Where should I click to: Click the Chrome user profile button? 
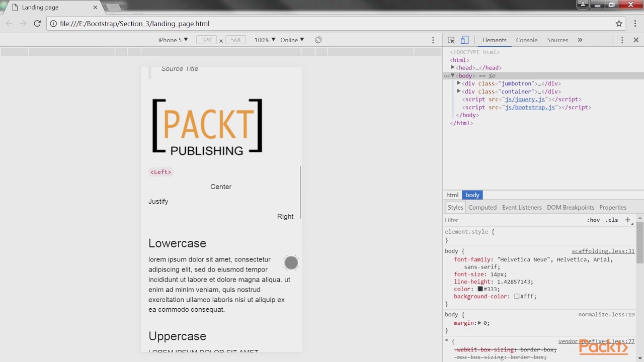click(x=583, y=5)
